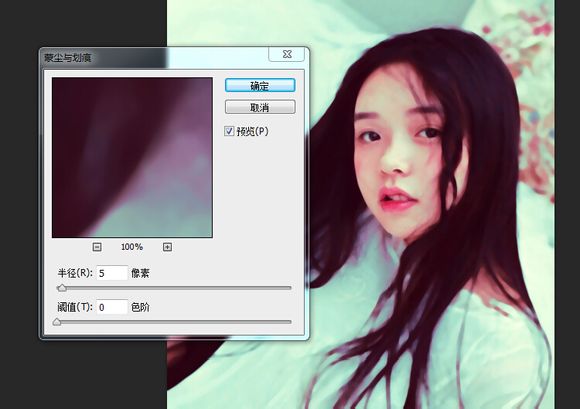580x409 pixels.
Task: Click the 阈值(T) threshold input field
Action: click(112, 307)
